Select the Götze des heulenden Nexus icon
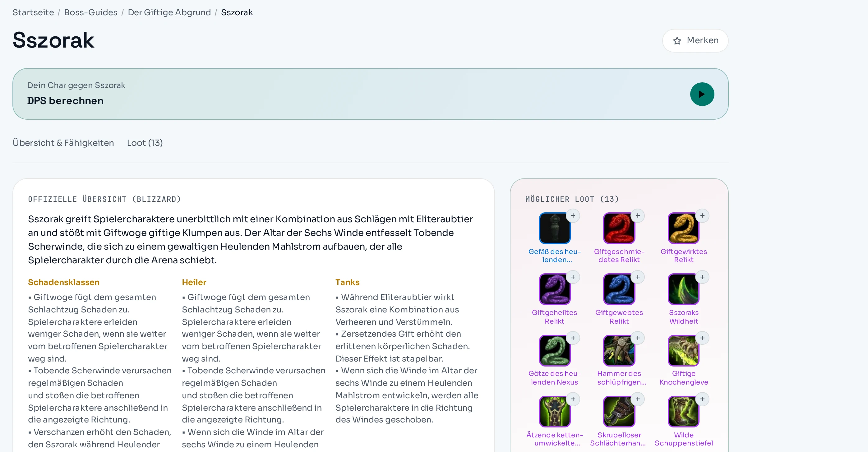The width and height of the screenshot is (868, 452). coord(554,350)
